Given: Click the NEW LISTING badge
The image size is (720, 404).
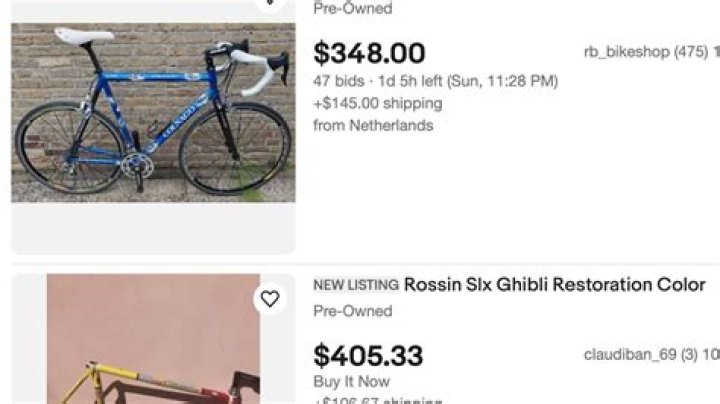Looking at the screenshot, I should (x=356, y=285).
